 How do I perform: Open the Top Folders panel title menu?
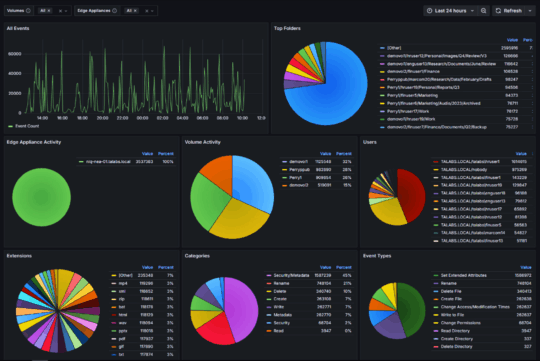287,28
